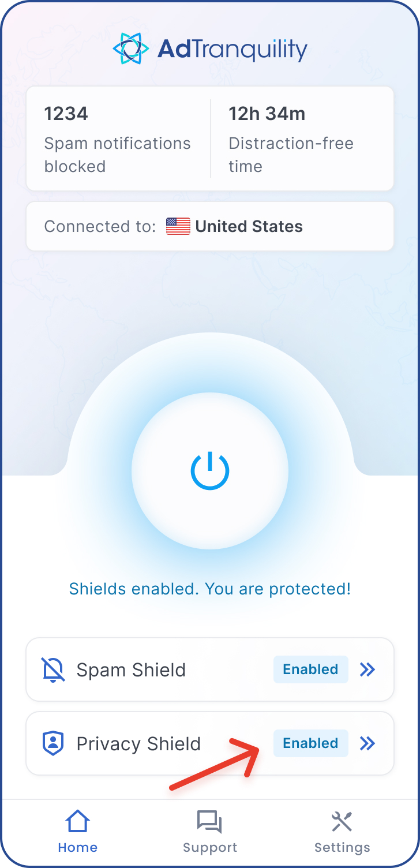Expand Privacy Shield with double chevron
The image size is (420, 868).
367,743
